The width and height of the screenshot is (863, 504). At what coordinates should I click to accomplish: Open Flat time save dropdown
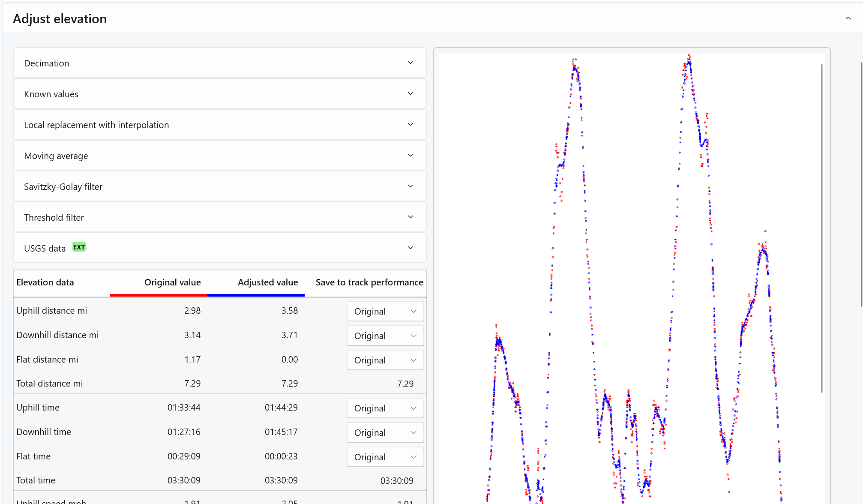pyautogui.click(x=385, y=457)
